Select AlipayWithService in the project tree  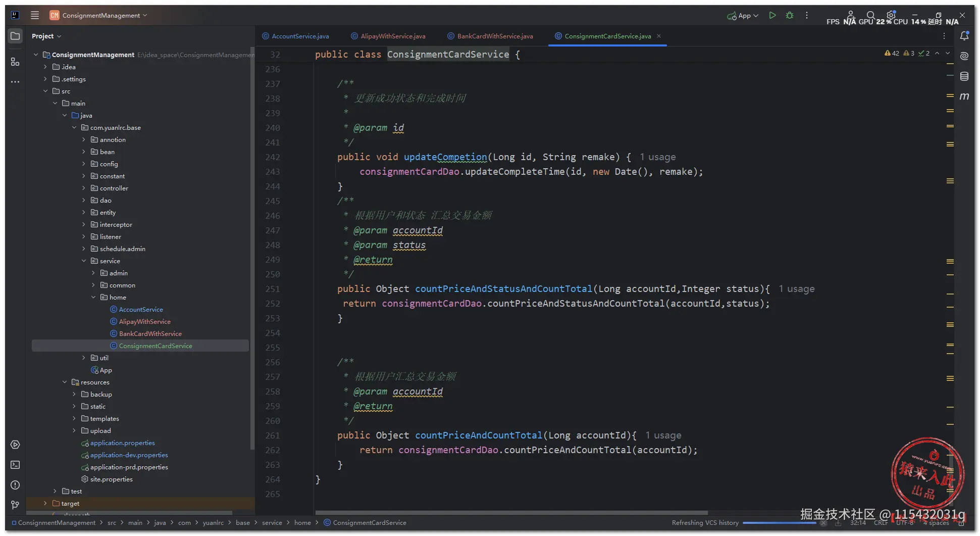click(x=145, y=321)
